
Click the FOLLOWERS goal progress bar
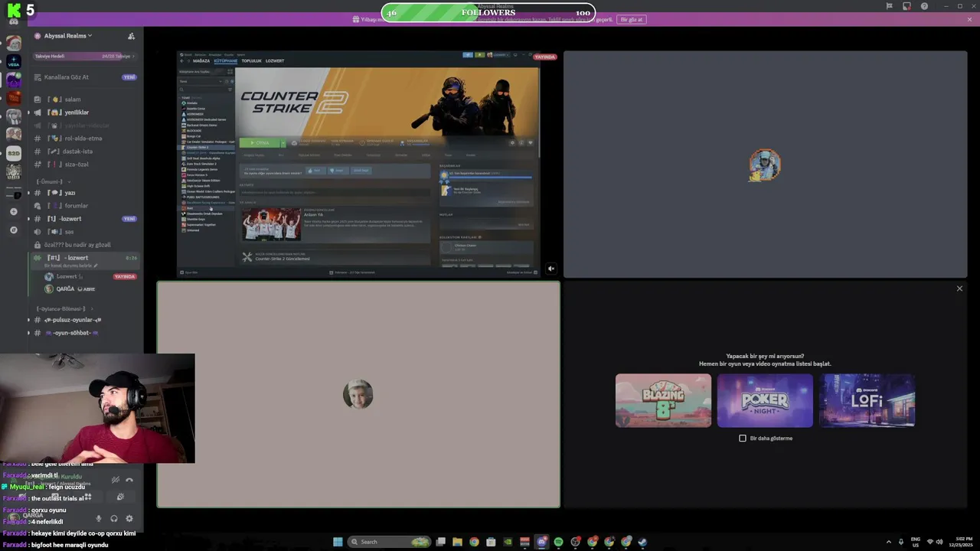(488, 13)
